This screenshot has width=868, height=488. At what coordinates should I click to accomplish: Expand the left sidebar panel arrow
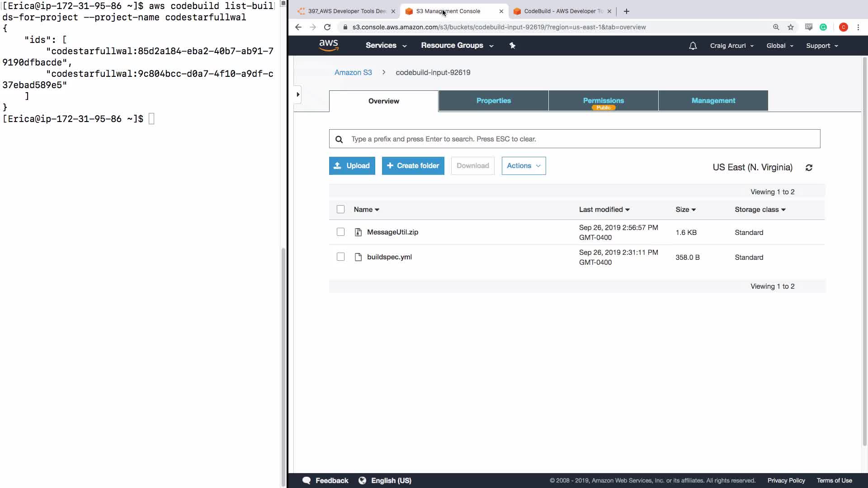[x=298, y=94]
